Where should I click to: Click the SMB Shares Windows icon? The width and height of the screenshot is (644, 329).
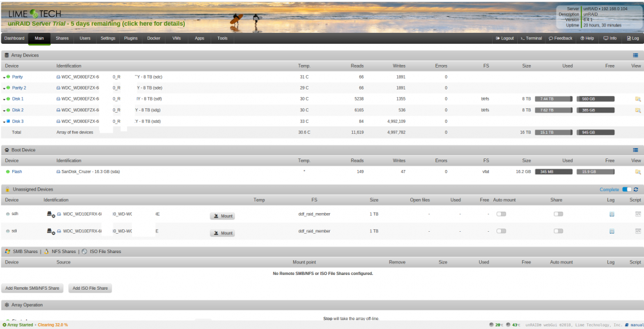click(x=7, y=251)
